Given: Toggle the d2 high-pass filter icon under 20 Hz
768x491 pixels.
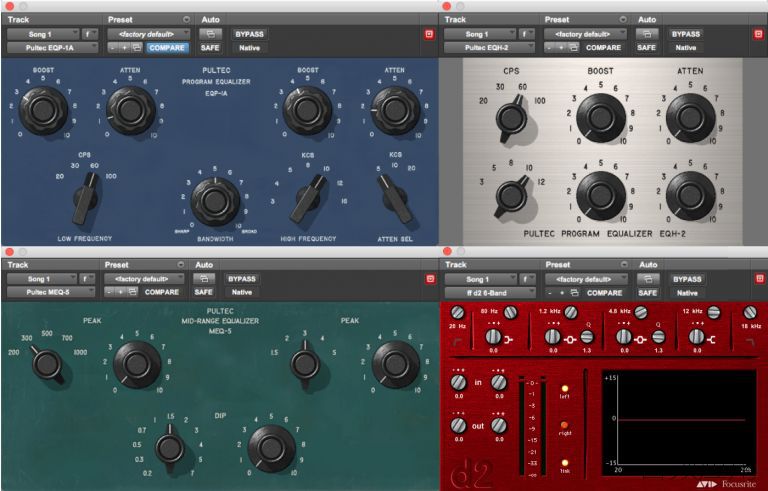Looking at the screenshot, I should click(x=457, y=342).
